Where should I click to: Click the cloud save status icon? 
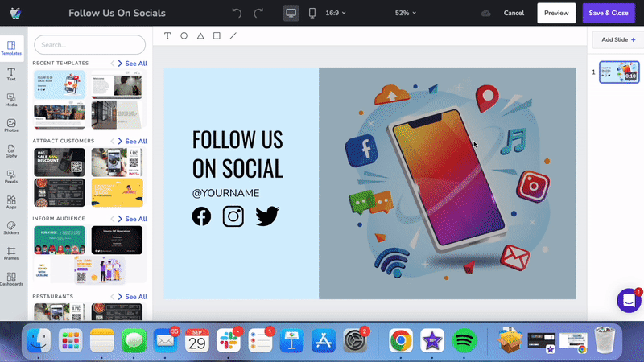point(486,13)
